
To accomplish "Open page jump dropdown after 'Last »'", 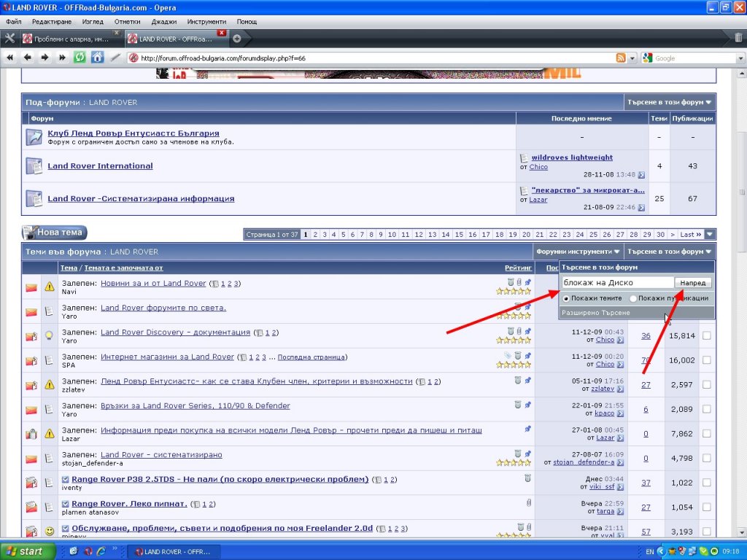I will point(710,234).
